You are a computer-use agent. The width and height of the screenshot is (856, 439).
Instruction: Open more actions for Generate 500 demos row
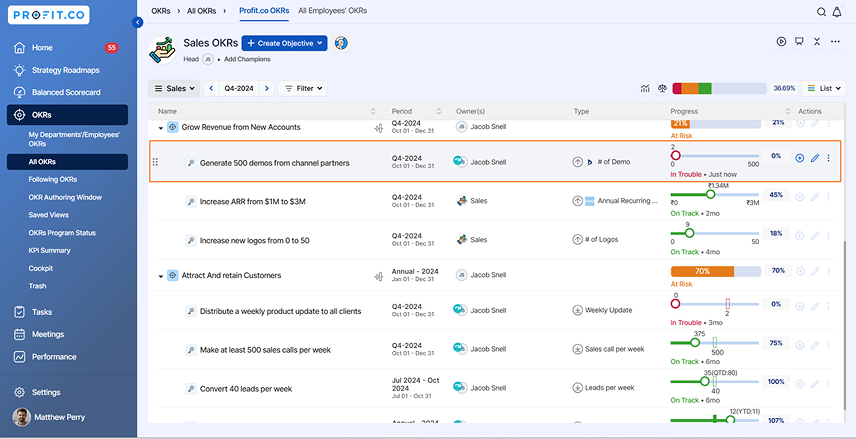point(829,158)
